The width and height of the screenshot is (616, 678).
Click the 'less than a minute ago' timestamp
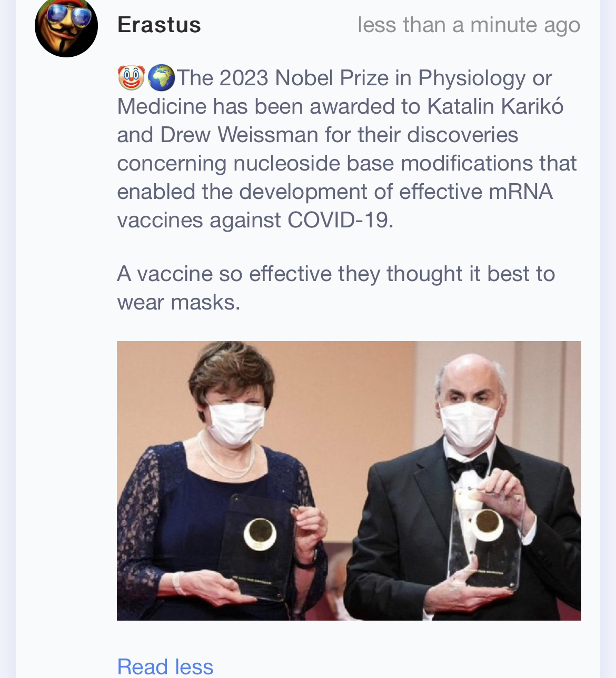(x=469, y=25)
